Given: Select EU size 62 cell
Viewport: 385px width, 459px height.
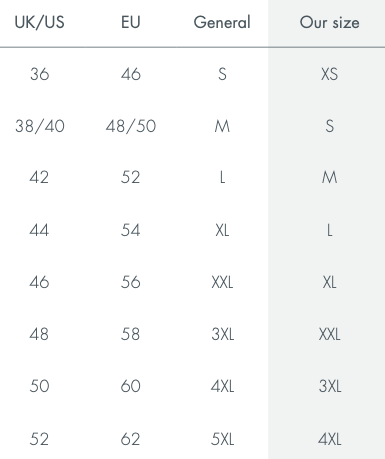Looking at the screenshot, I should click(130, 439).
